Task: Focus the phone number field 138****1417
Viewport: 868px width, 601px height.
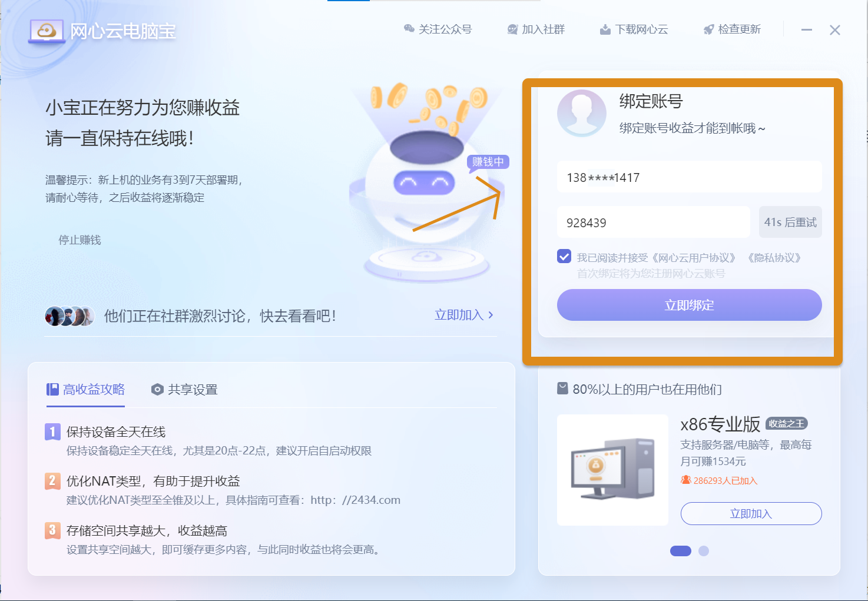Action: (x=689, y=177)
